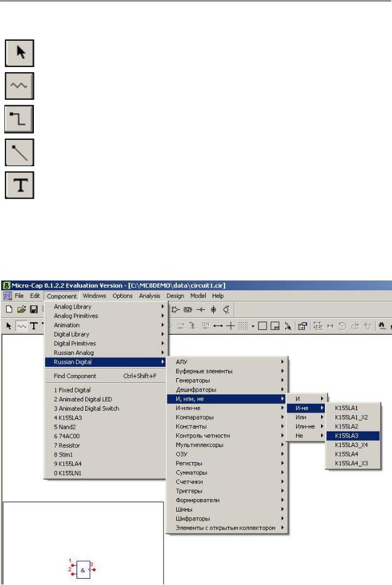392x585 pixels.
Task: Expand the Digital Library submenu
Action: click(105, 334)
